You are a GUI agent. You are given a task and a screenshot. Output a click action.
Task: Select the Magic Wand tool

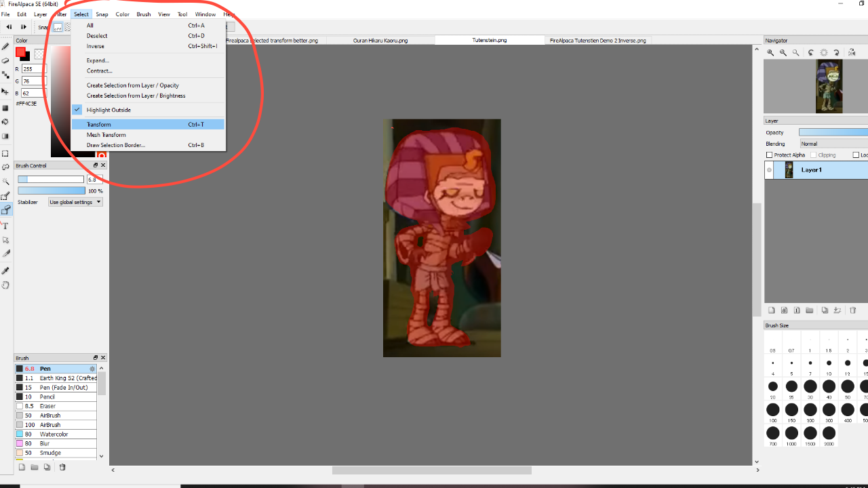(5, 182)
